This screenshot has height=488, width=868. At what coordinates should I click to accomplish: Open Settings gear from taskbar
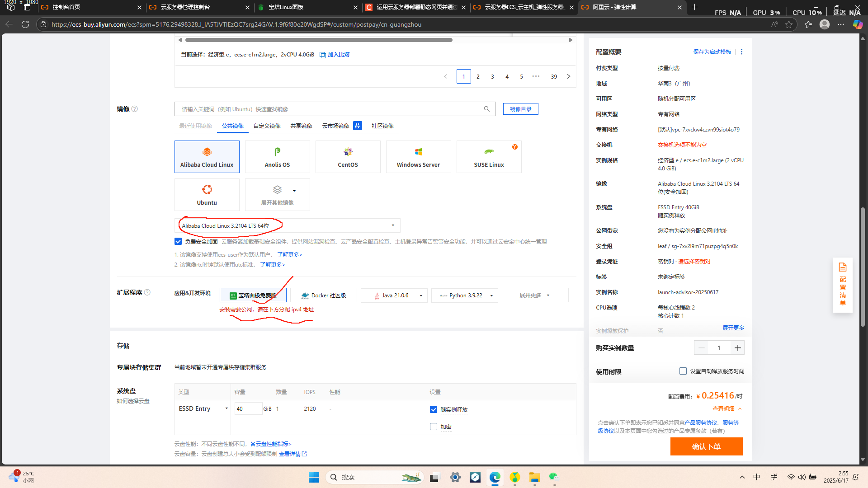[x=455, y=477]
